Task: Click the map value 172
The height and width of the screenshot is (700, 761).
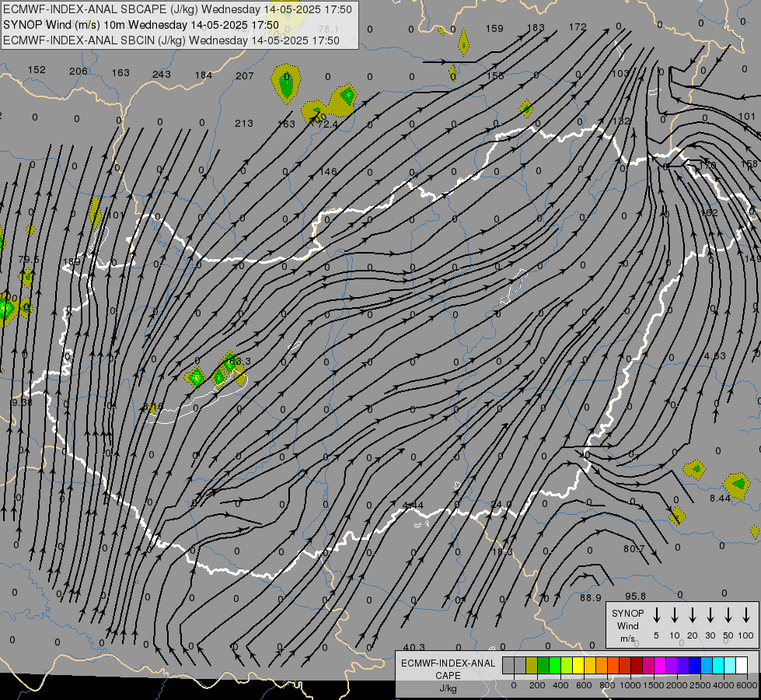Action: 578,27
